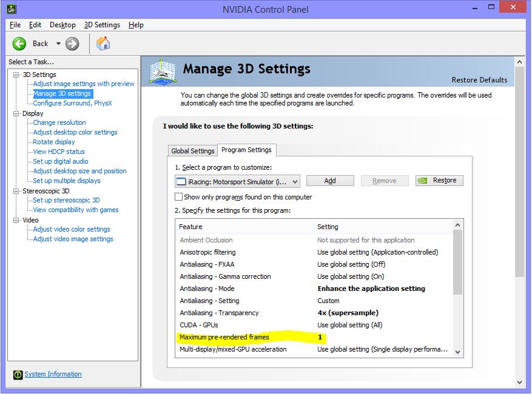This screenshot has width=532, height=394.
Task: Click the Restore button with NVIDIA logo
Action: pyautogui.click(x=439, y=181)
